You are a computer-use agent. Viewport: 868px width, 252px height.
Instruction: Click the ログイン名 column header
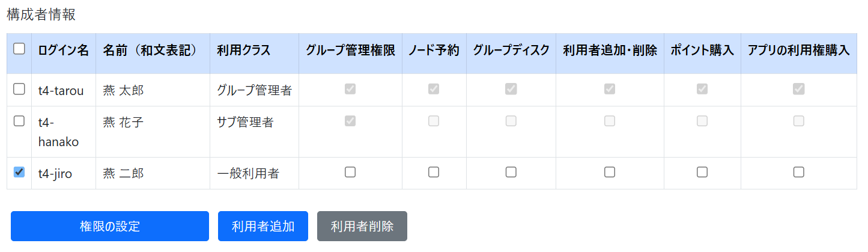(63, 51)
